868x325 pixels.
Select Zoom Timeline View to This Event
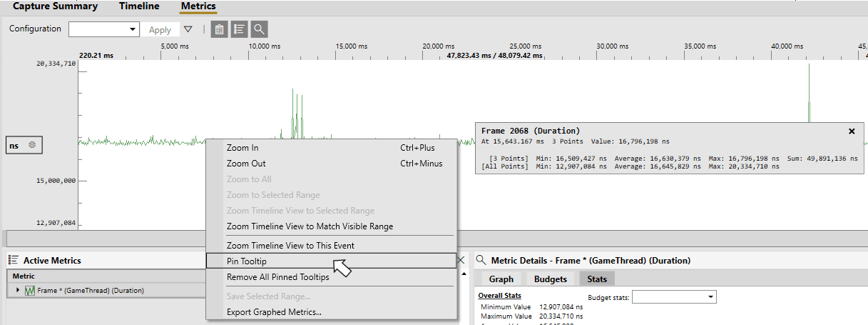pyautogui.click(x=331, y=246)
